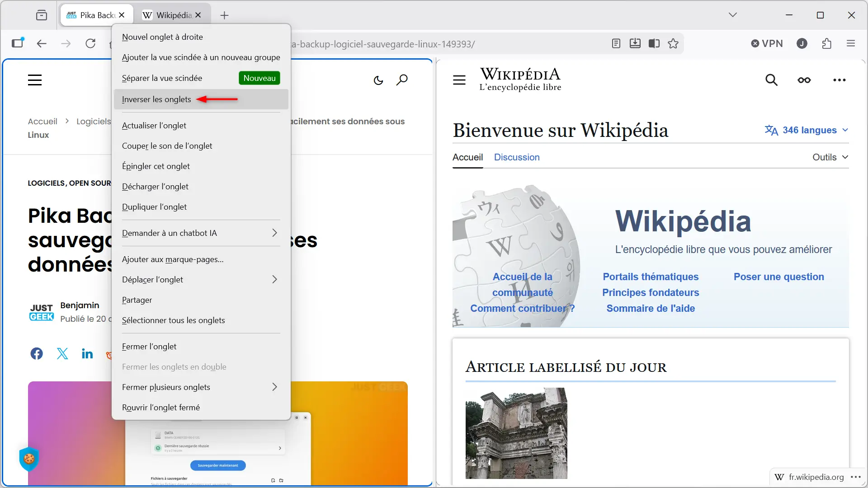
Task: Open the extensions puzzle icon
Action: [827, 43]
